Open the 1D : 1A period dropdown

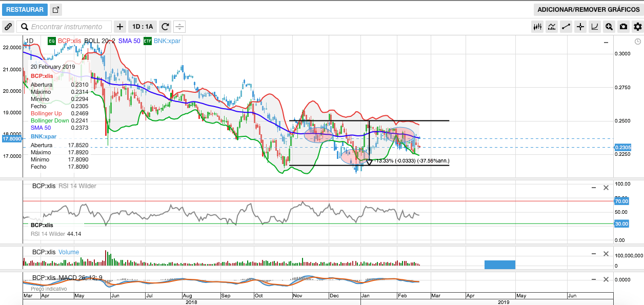(143, 27)
